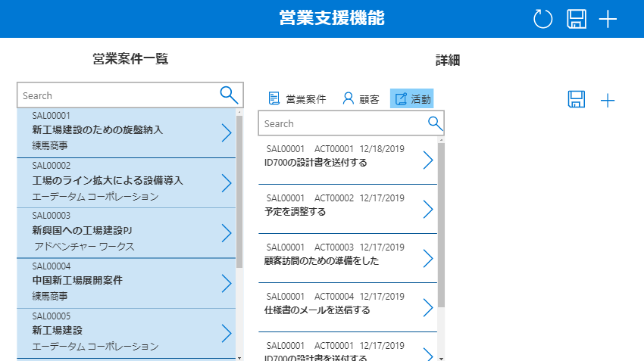Click the plus icon in blue header
This screenshot has width=644, height=361.
pos(608,19)
